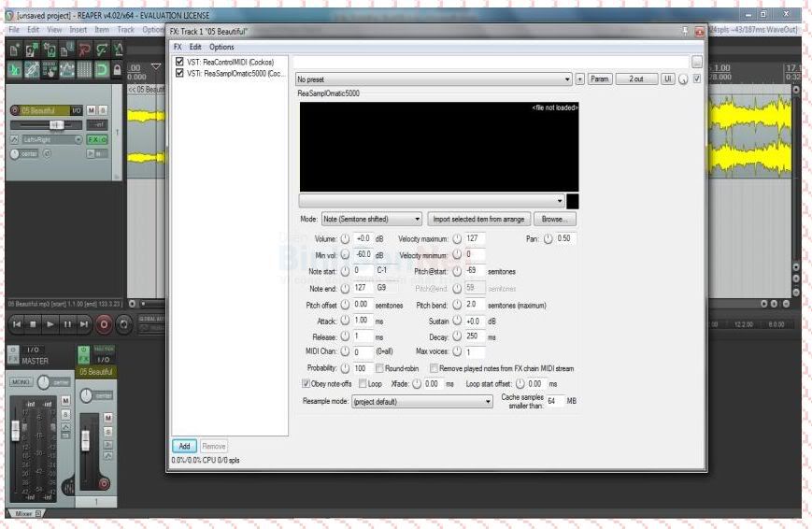Toggle the lock icon in main toolbar

116,70
